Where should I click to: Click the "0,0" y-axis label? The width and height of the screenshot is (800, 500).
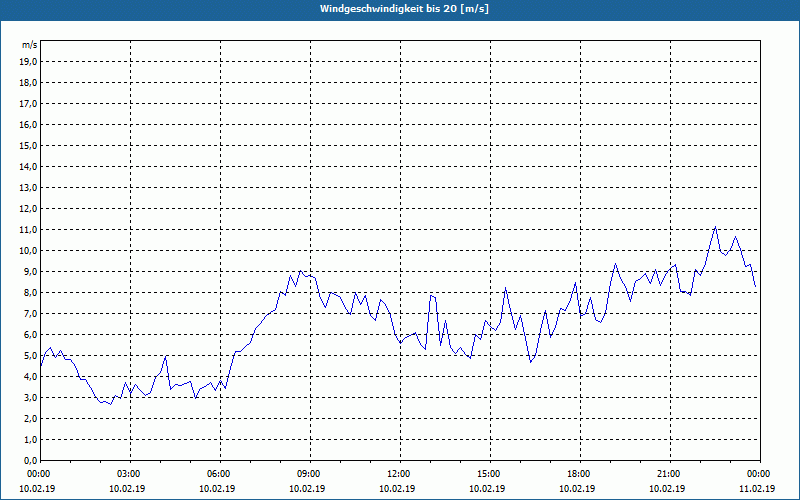pos(30,460)
